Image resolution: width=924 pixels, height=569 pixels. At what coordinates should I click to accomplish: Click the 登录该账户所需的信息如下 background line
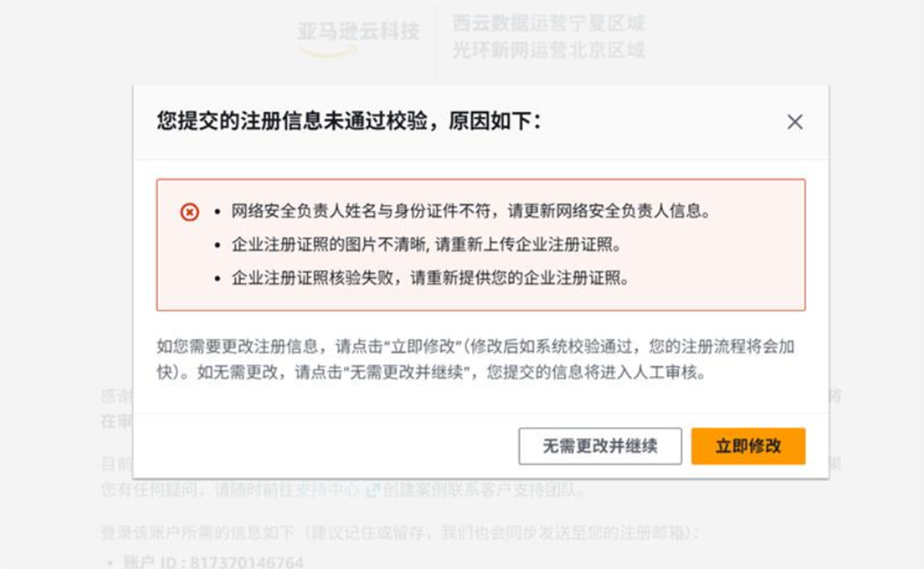pyautogui.click(x=400, y=533)
